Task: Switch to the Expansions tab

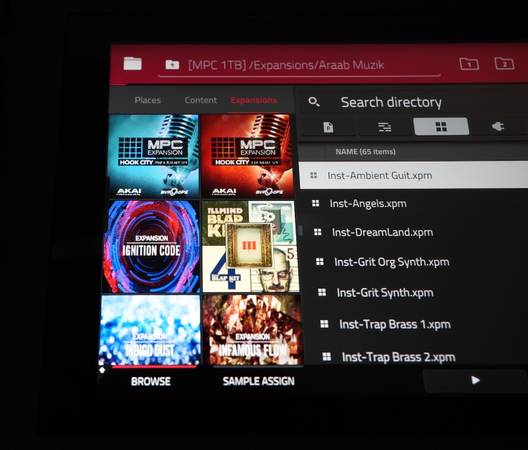Action: click(x=254, y=100)
